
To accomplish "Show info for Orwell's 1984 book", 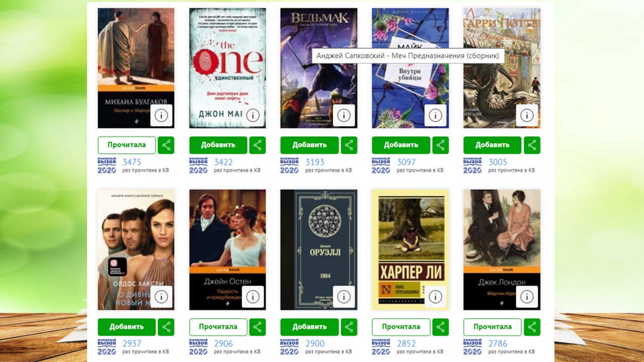I will click(344, 297).
